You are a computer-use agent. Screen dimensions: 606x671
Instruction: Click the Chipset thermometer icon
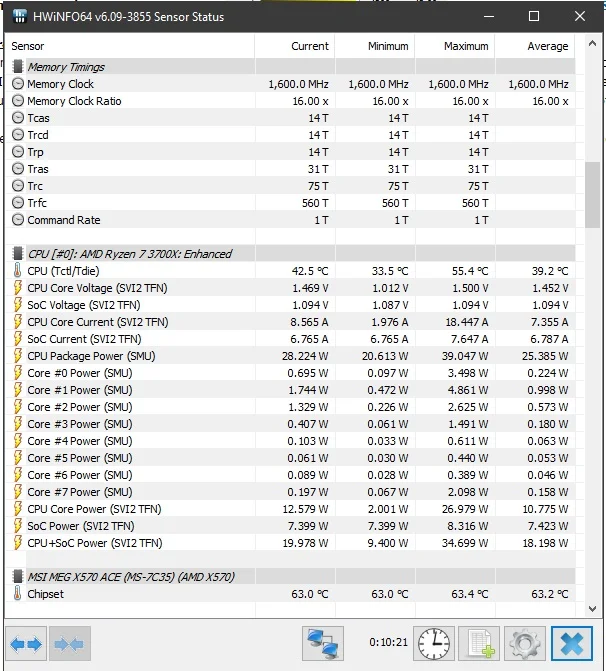pos(18,594)
